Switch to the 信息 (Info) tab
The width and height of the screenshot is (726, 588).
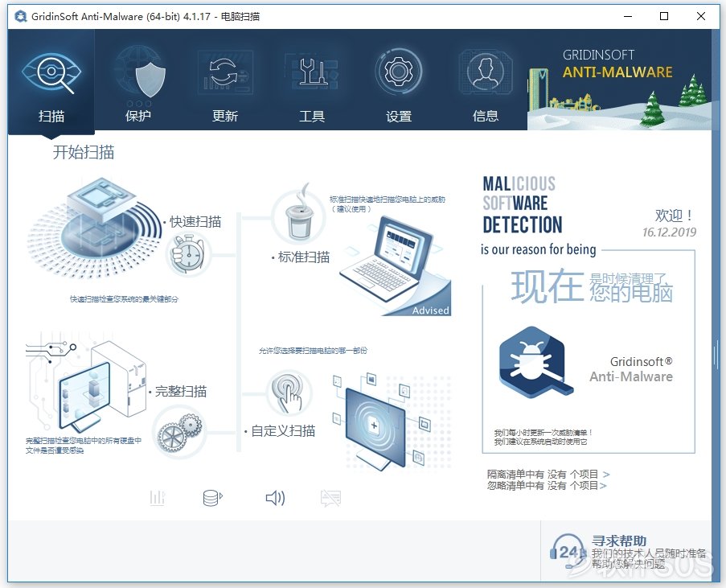(486, 81)
